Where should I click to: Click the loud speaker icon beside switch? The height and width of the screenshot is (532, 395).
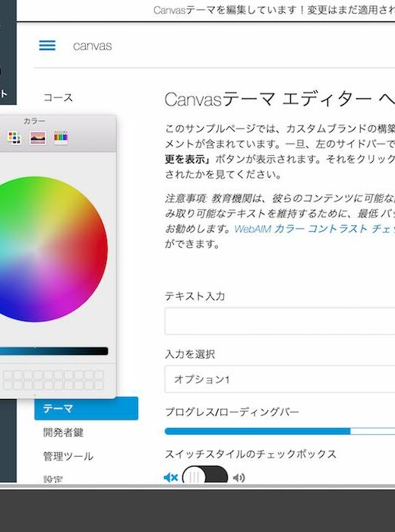point(239,478)
